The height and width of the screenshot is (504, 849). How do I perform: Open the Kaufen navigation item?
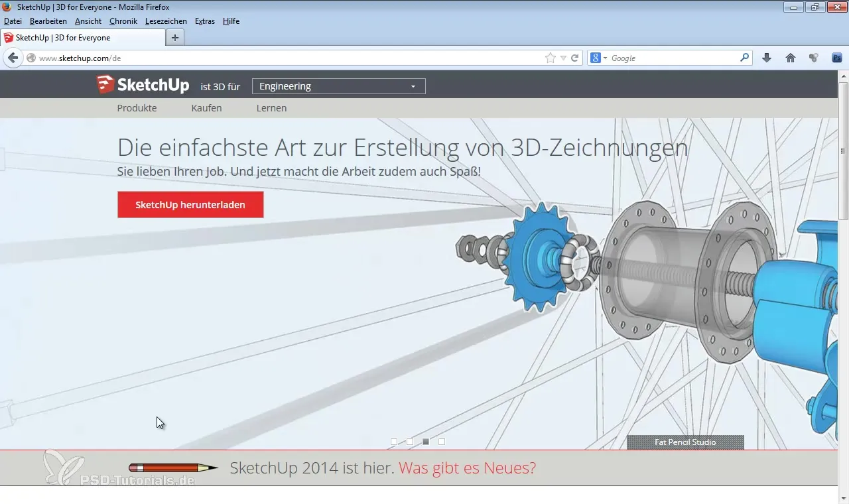[x=206, y=108]
